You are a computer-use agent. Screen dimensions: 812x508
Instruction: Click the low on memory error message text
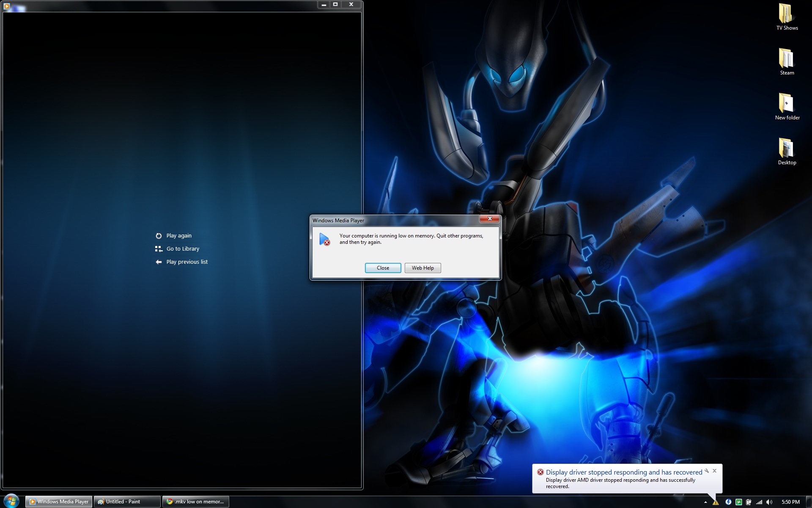click(411, 239)
